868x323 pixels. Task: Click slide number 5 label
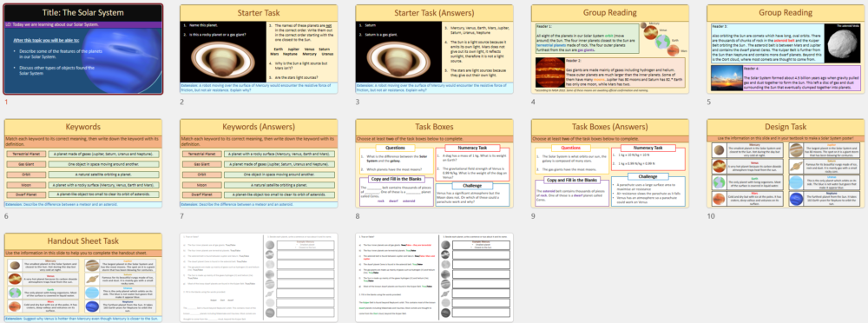[x=709, y=102]
